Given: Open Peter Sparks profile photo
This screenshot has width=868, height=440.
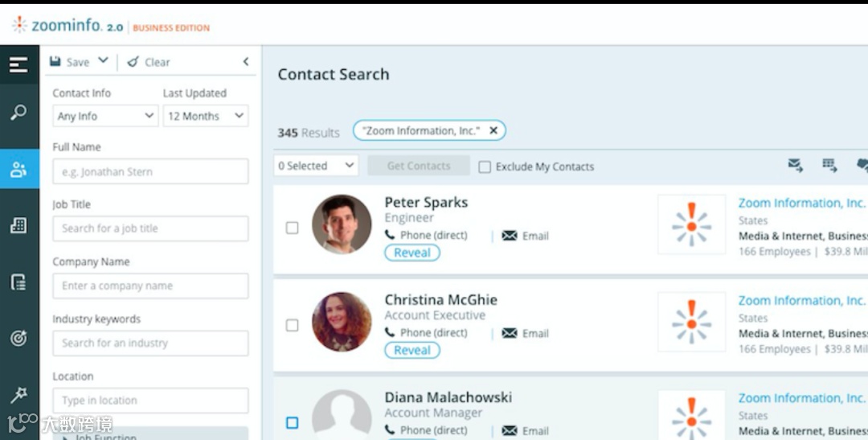Looking at the screenshot, I should tap(342, 224).
